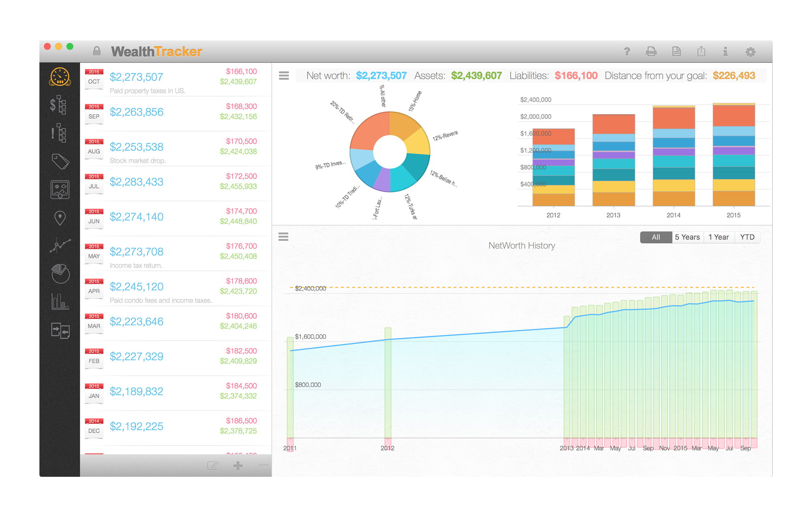
Task: Open the bar chart statistics view
Action: point(59,301)
